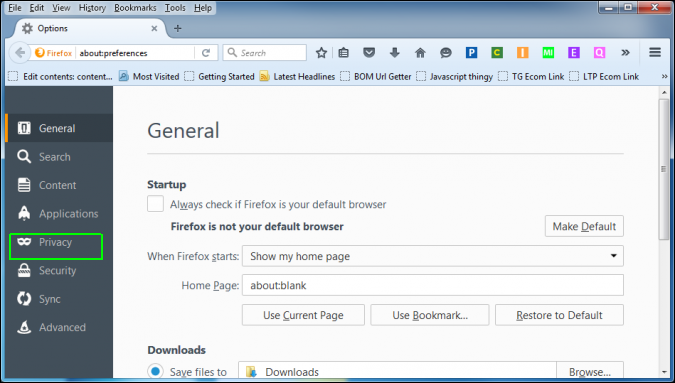Expand the When Firefox starts dropdown
This screenshot has height=383, width=675.
point(433,256)
